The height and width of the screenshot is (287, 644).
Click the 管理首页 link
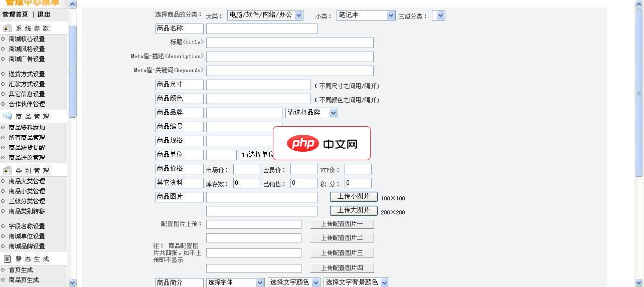click(x=15, y=15)
